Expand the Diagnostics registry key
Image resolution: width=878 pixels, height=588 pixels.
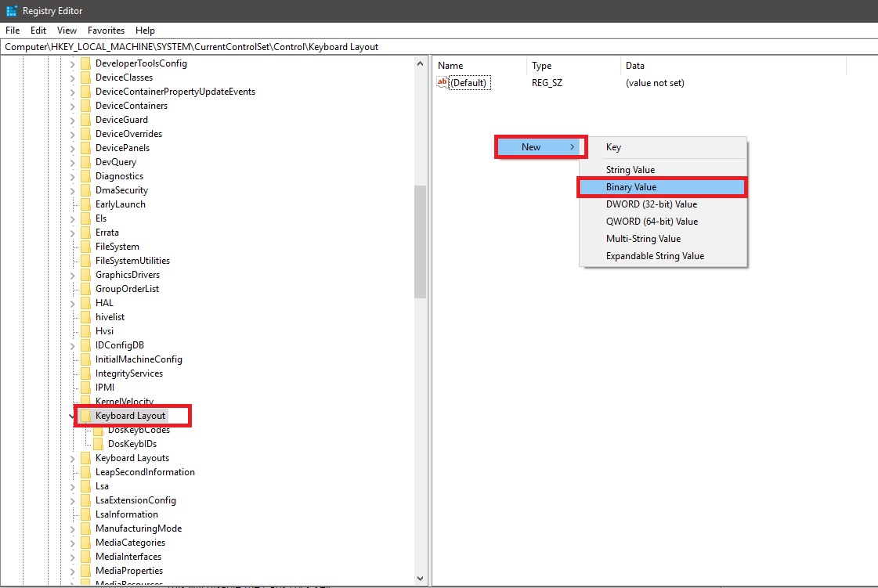pos(71,175)
